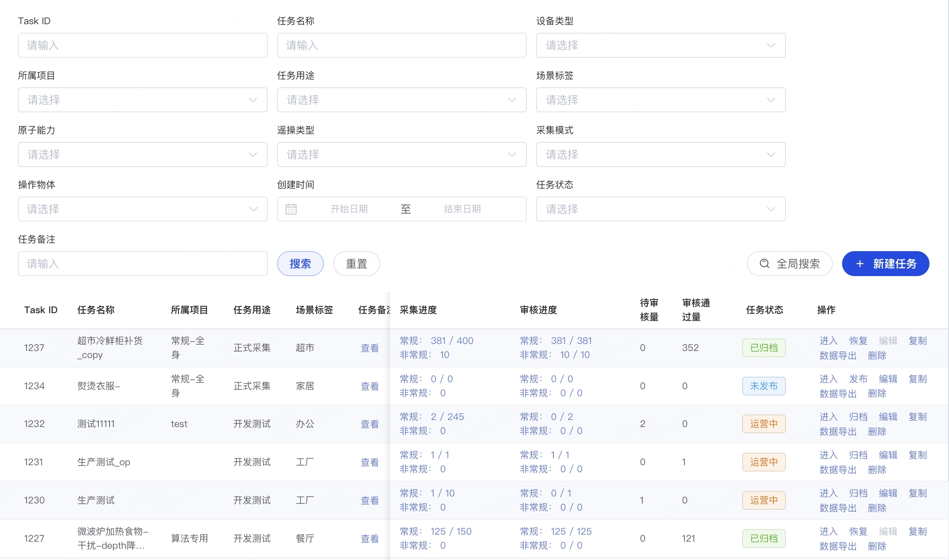The height and width of the screenshot is (560, 949).
Task: Click the 搜索 button
Action: (300, 264)
